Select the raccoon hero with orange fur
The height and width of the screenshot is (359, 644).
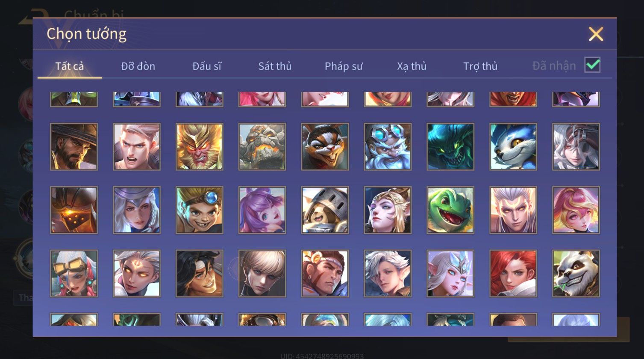(325, 147)
